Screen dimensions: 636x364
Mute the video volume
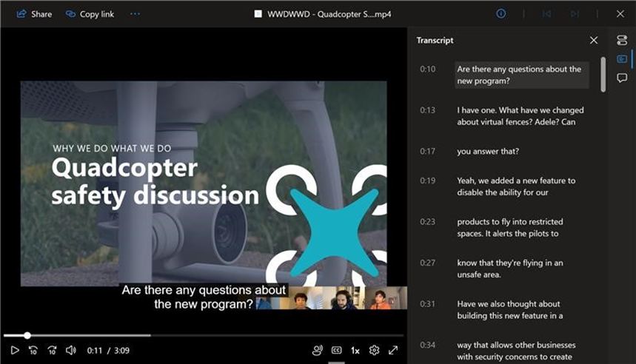click(70, 350)
